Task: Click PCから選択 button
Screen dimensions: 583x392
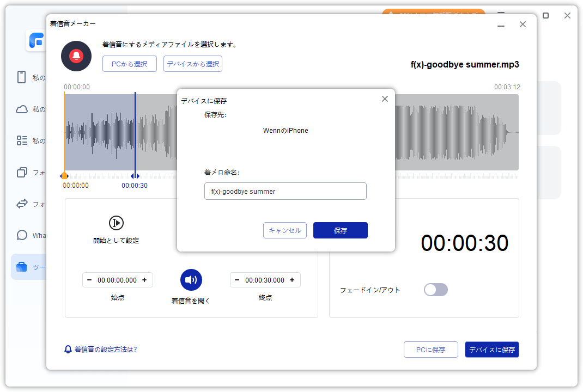Action: [x=129, y=64]
